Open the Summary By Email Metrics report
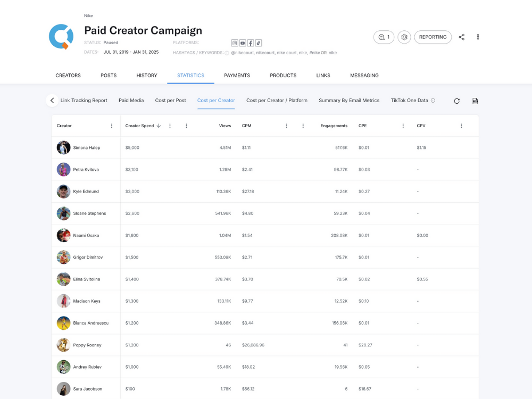The height and width of the screenshot is (399, 532). pos(349,100)
